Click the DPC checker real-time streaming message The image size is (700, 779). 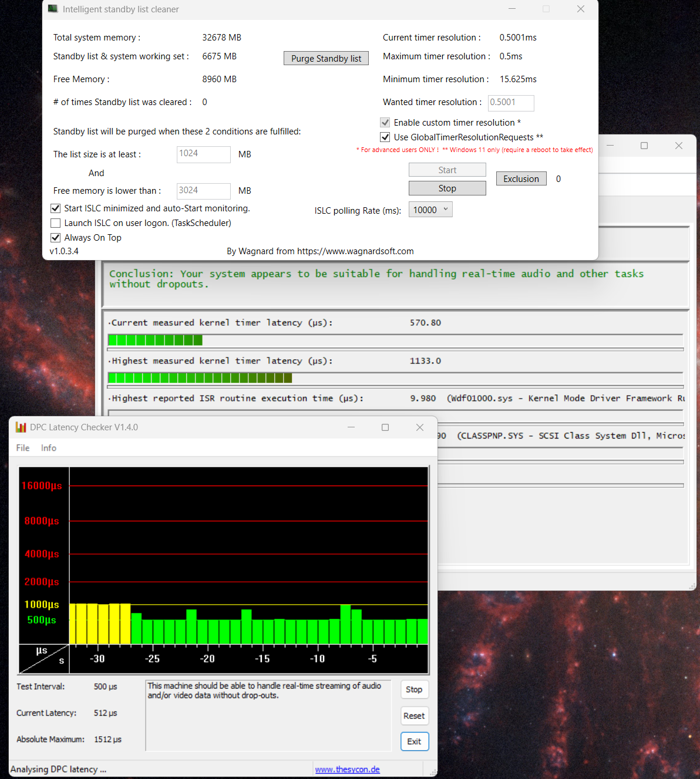[264, 690]
